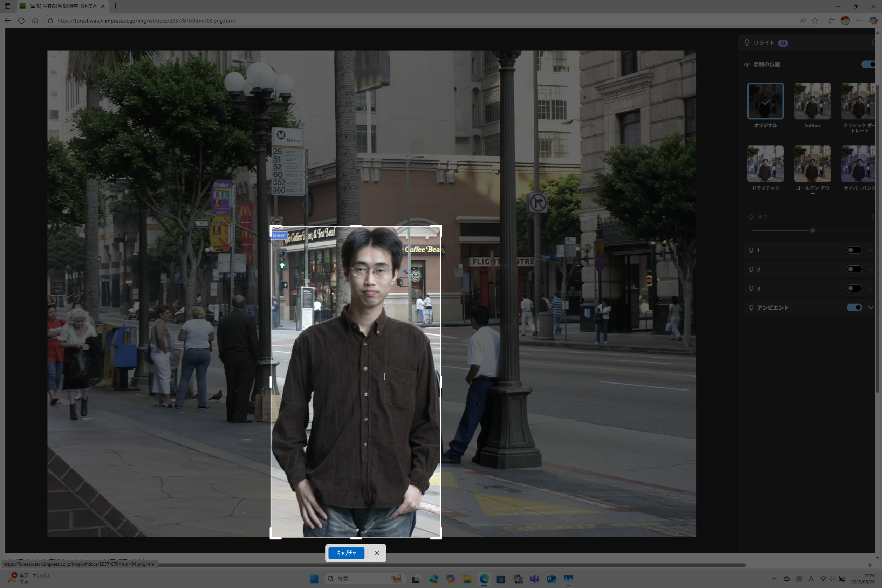The height and width of the screenshot is (588, 882).
Task: Open Outlook from the taskbar
Action: pyautogui.click(x=551, y=579)
